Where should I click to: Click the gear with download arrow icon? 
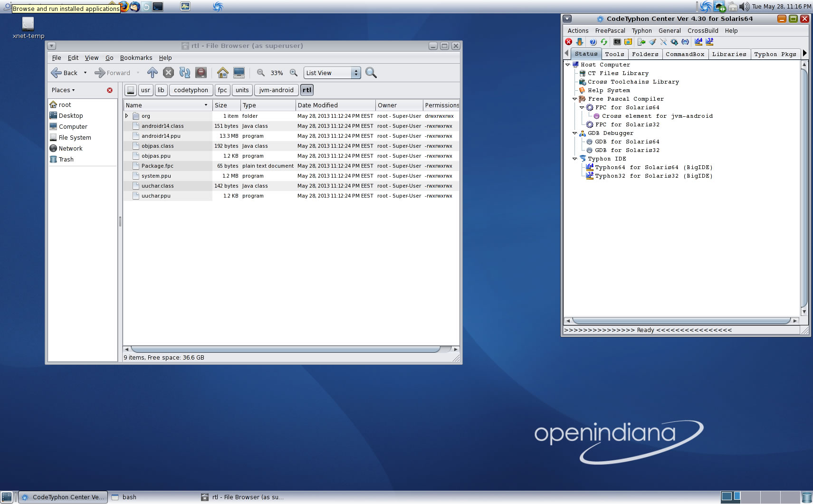coord(674,42)
